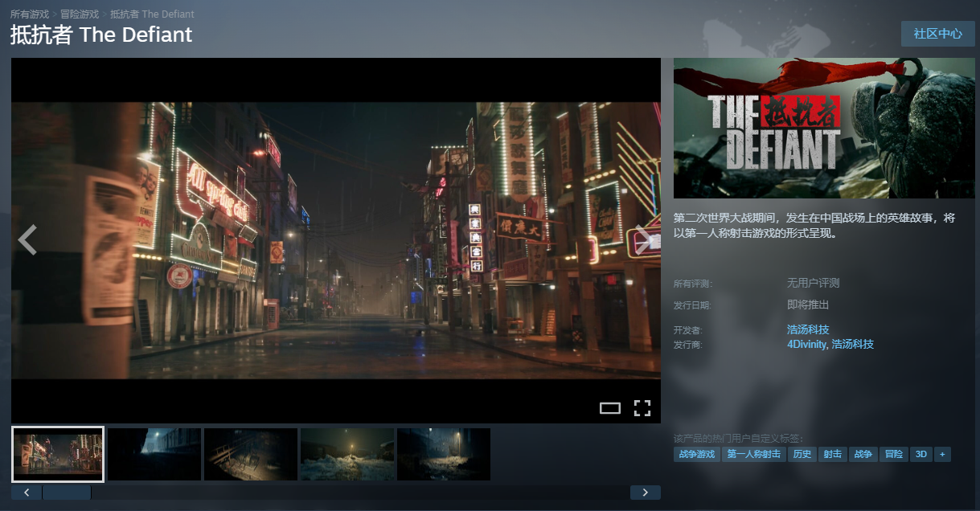Select the third screenshot thumbnail
The height and width of the screenshot is (511, 980).
click(250, 454)
